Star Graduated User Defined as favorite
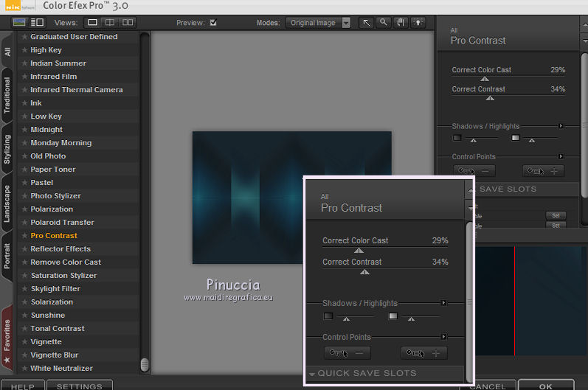The width and height of the screenshot is (588, 390). point(24,37)
